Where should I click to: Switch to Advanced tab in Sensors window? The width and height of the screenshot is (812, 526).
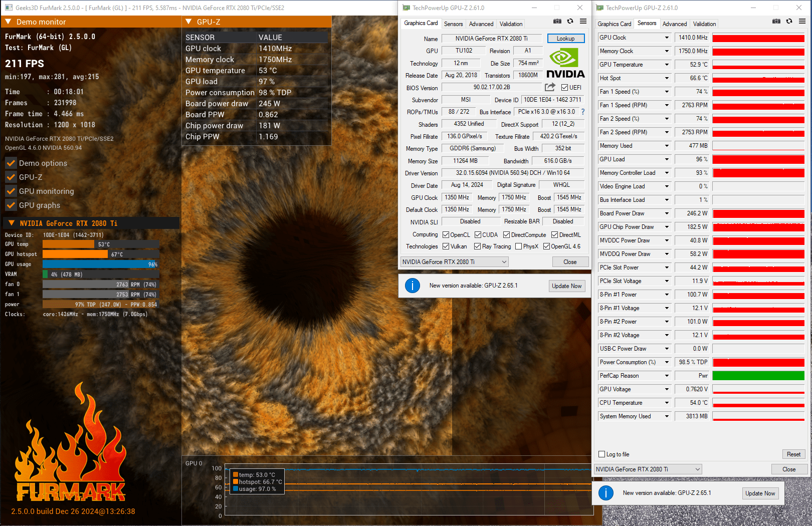[675, 24]
